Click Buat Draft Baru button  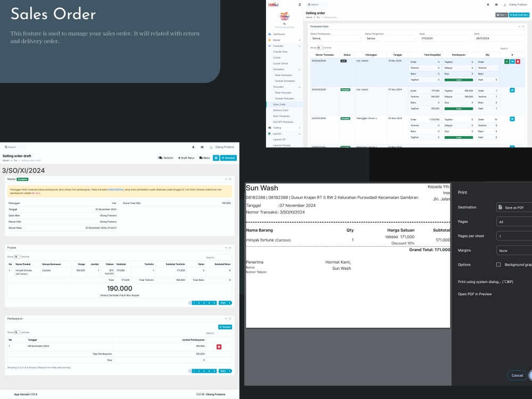(x=519, y=15)
